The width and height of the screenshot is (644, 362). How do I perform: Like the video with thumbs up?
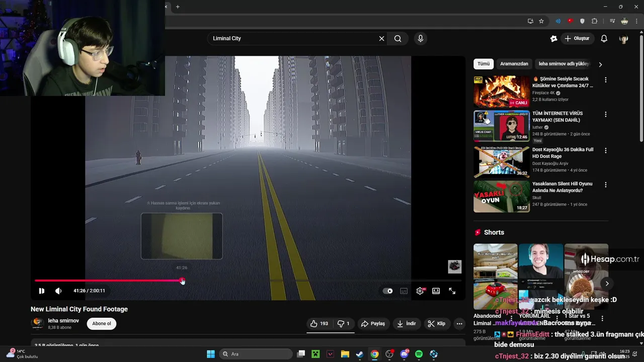[319, 324]
